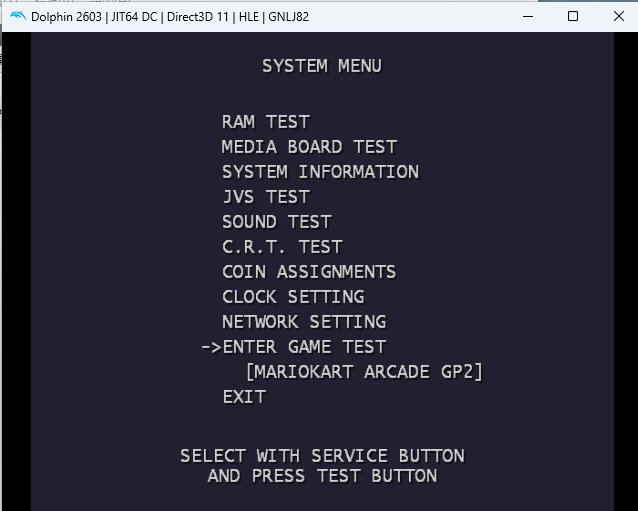Open SYSTEM INFORMATION menu entry

pos(320,172)
